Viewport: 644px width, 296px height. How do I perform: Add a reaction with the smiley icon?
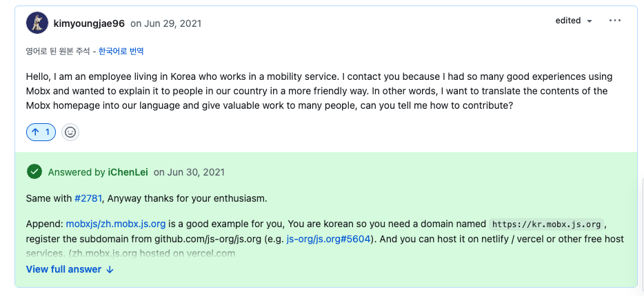click(x=70, y=132)
